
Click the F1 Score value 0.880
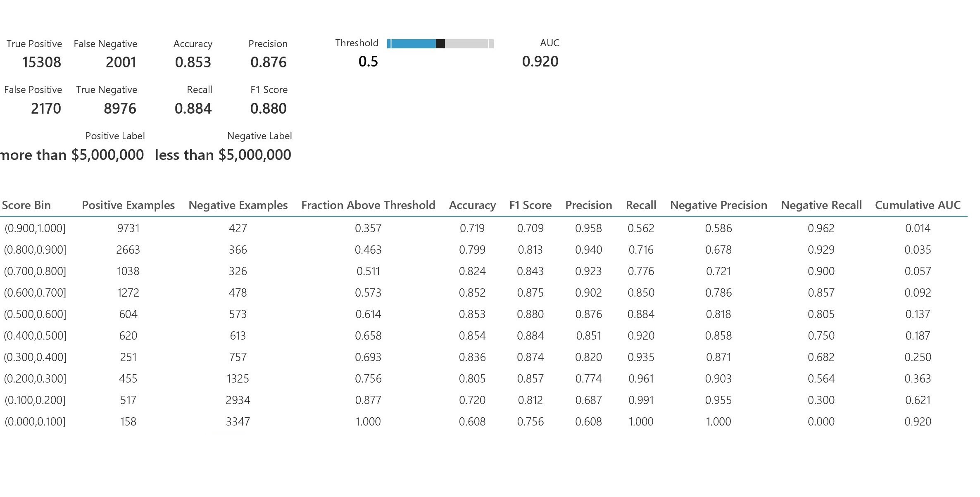tap(268, 109)
